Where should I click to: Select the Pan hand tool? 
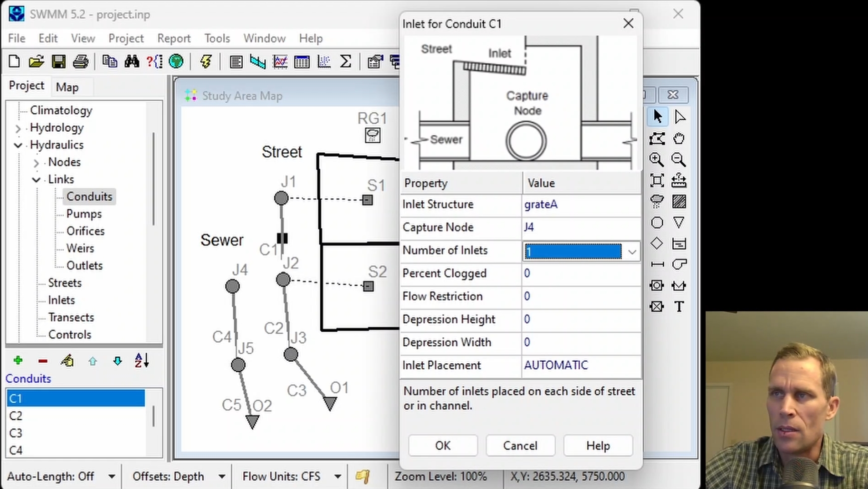coord(679,138)
